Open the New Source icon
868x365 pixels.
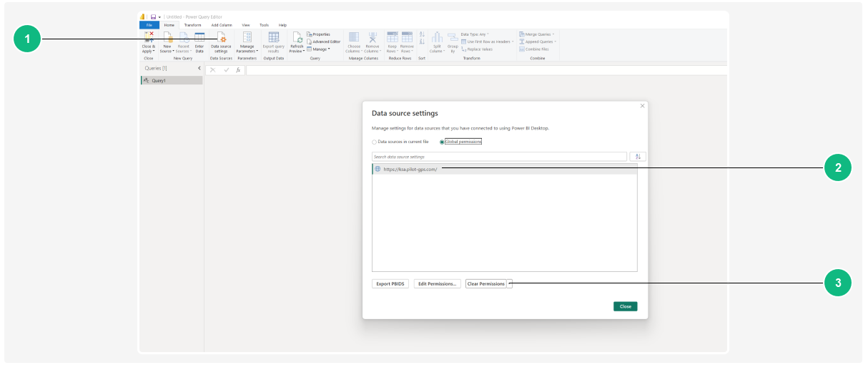(x=167, y=38)
